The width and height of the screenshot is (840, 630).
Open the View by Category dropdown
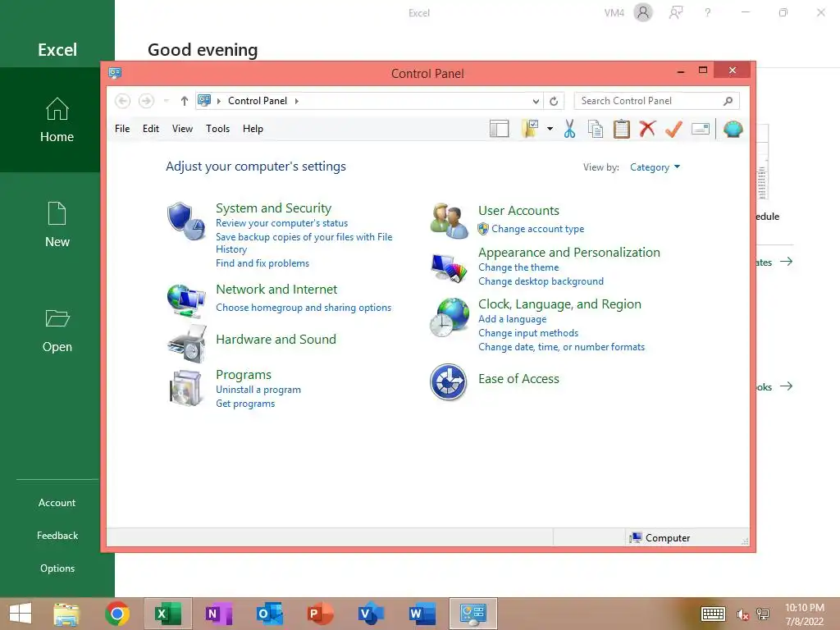[x=655, y=167]
